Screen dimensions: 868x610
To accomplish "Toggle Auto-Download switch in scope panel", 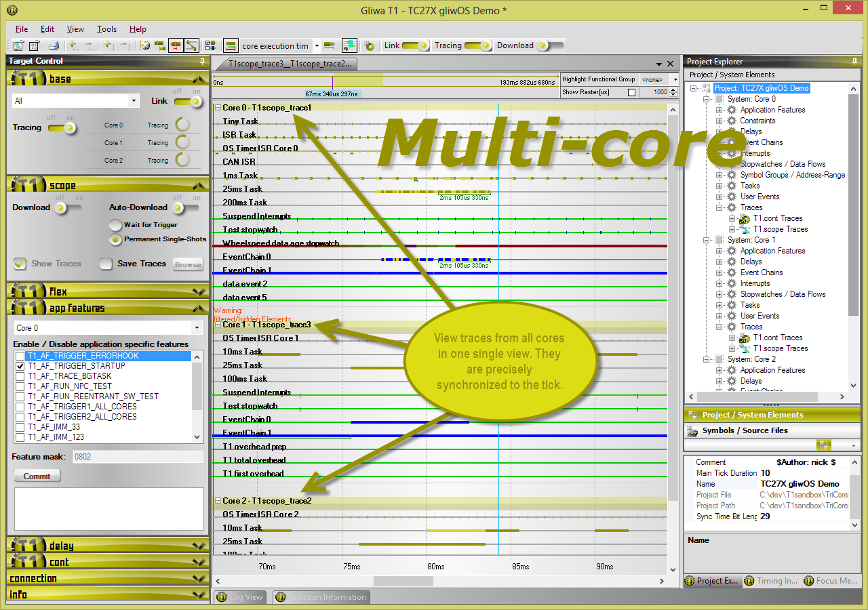I will pyautogui.click(x=184, y=207).
